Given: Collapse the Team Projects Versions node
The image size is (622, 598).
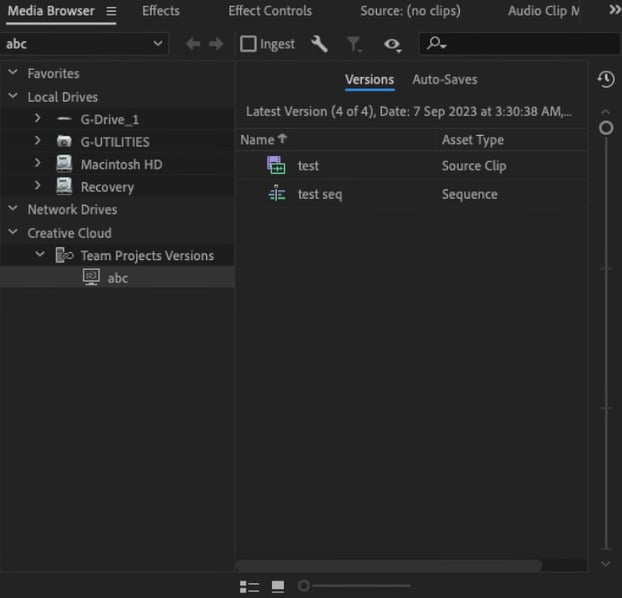Looking at the screenshot, I should pyautogui.click(x=40, y=255).
